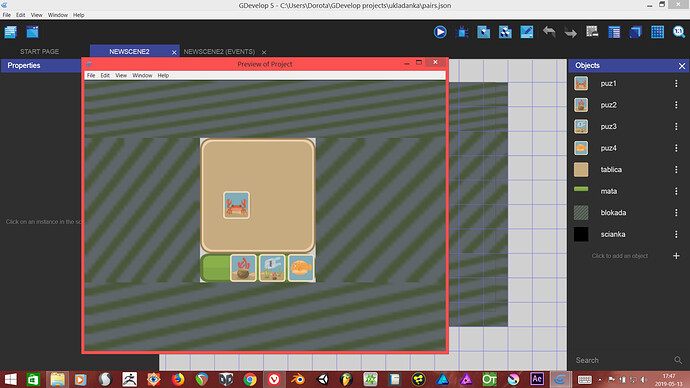Image resolution: width=690 pixels, height=388 pixels.
Task: Click flag puzzle piece in preview tray
Action: click(272, 267)
